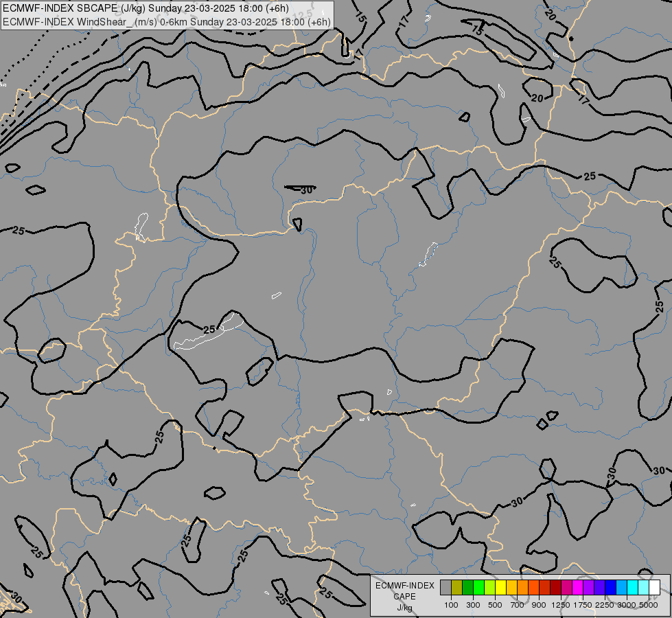Click the J/kg unit label in legend
The height and width of the screenshot is (618, 672).
tap(404, 608)
